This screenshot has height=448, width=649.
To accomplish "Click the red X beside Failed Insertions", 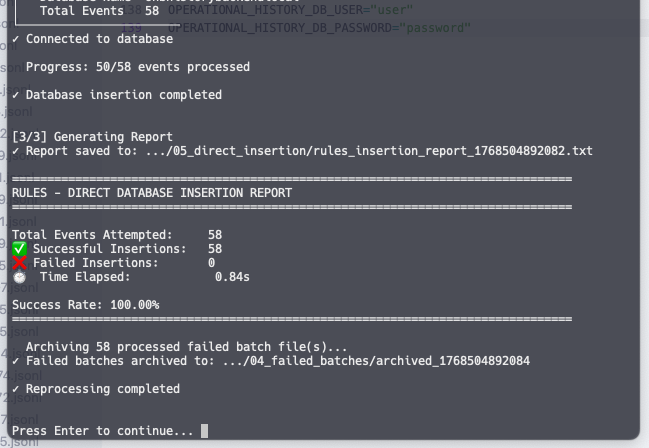I will [x=19, y=262].
